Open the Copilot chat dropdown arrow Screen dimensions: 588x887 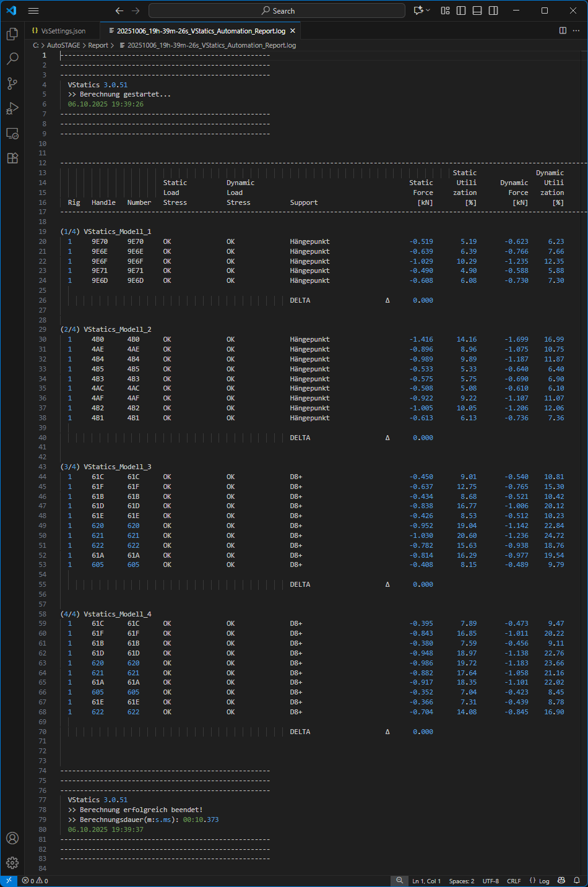[428, 11]
